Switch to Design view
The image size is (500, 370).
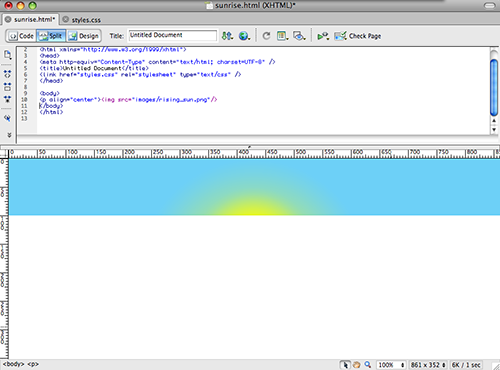84,36
